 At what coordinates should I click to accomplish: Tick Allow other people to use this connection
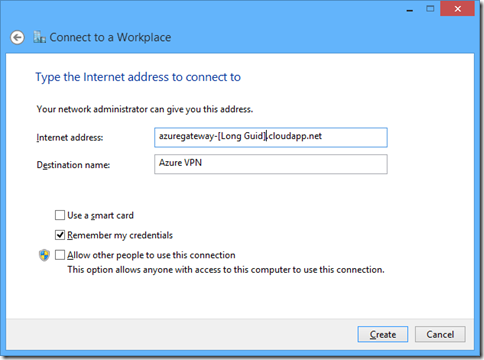[x=60, y=255]
